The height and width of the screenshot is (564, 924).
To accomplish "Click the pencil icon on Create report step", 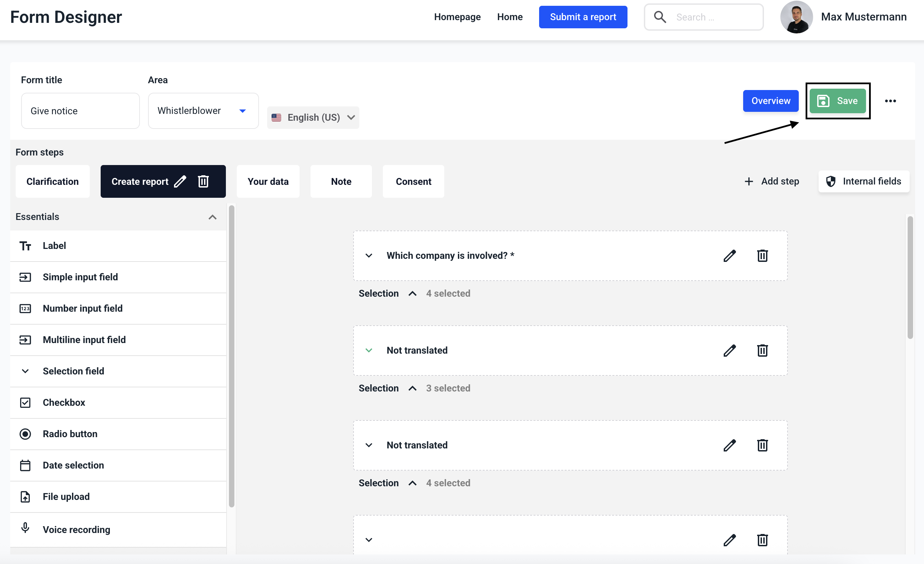I will click(181, 181).
